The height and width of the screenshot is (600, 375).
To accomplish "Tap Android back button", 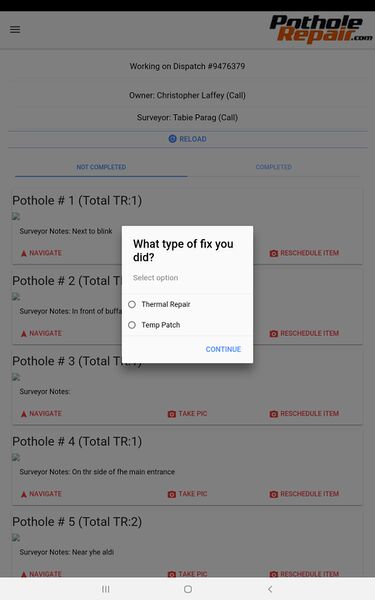I will (270, 589).
